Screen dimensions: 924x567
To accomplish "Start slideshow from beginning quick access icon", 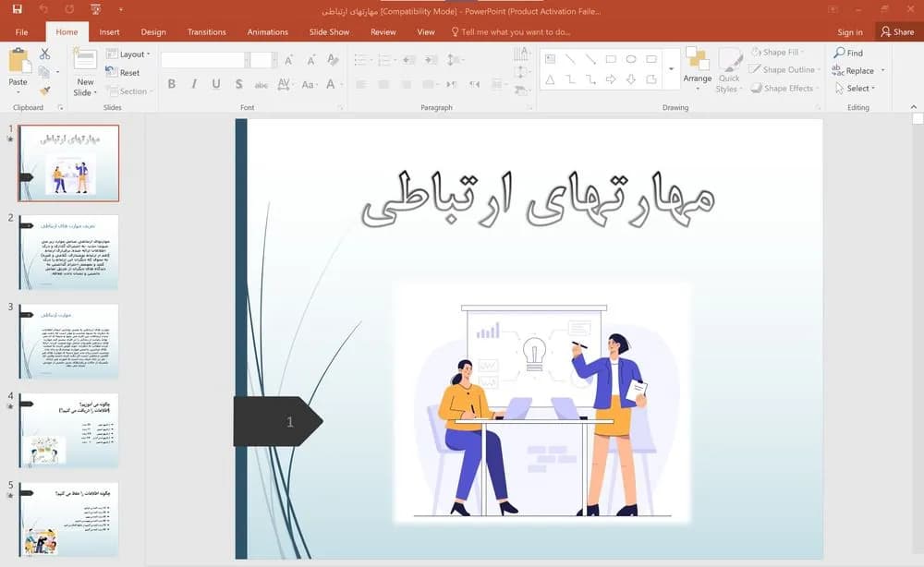I will [x=95, y=9].
